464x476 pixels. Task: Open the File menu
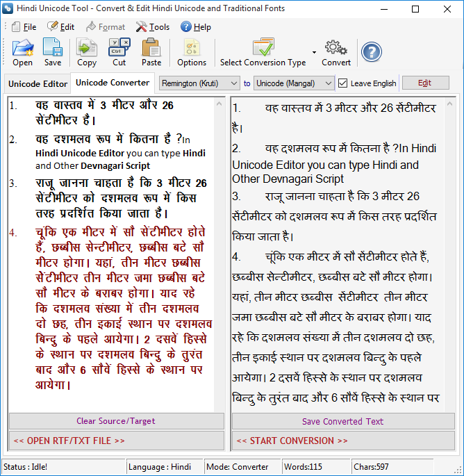(x=24, y=27)
